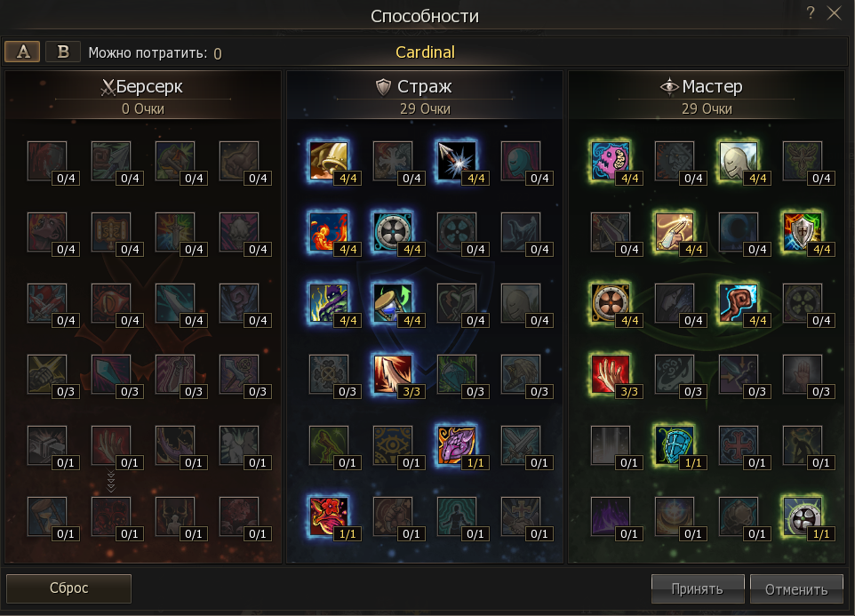Click the red demon flower 1/1 skill
Viewport: 855px width, 616px height.
coord(328,516)
